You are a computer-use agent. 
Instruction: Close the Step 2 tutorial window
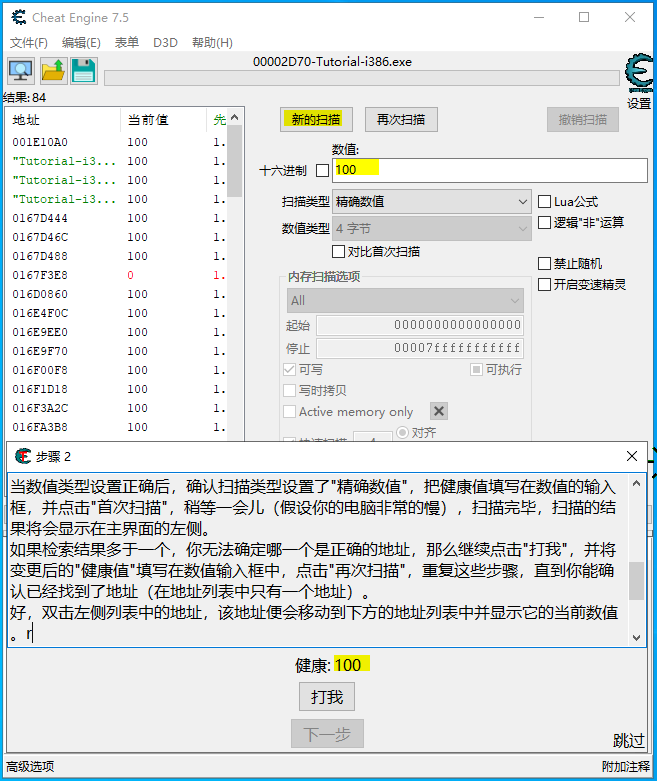pos(632,456)
